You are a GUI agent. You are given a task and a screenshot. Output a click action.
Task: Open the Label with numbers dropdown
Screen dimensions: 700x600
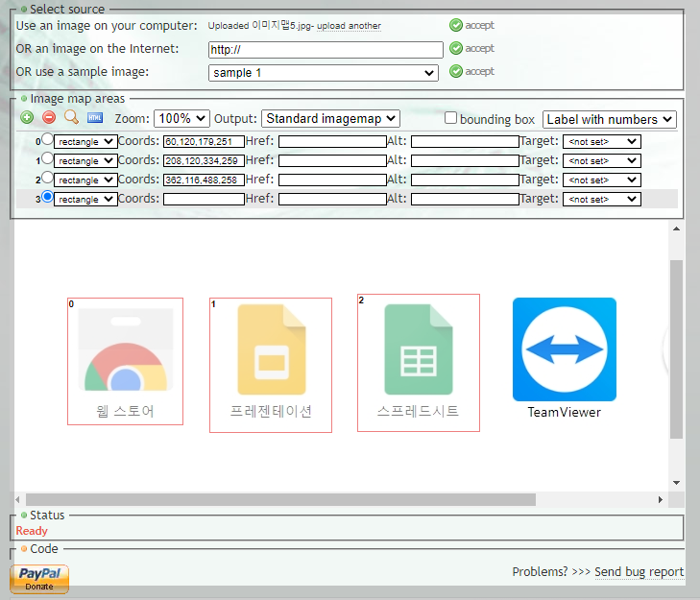[610, 120]
